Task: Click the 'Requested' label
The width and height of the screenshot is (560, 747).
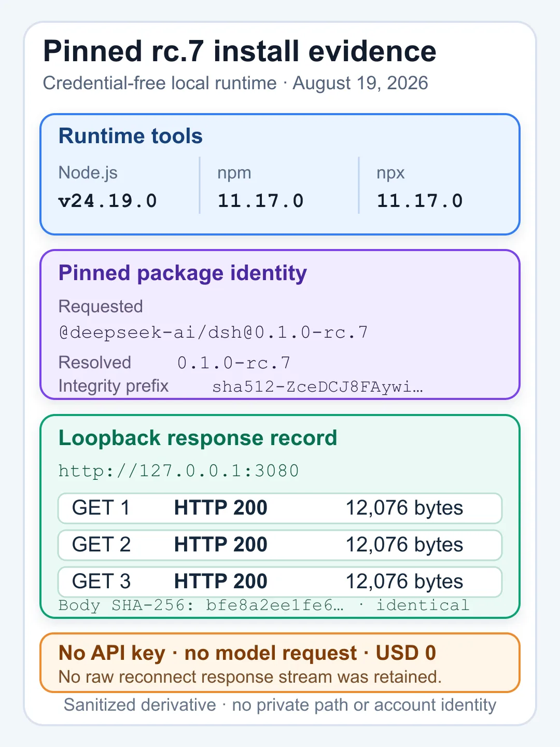Action: click(x=101, y=307)
